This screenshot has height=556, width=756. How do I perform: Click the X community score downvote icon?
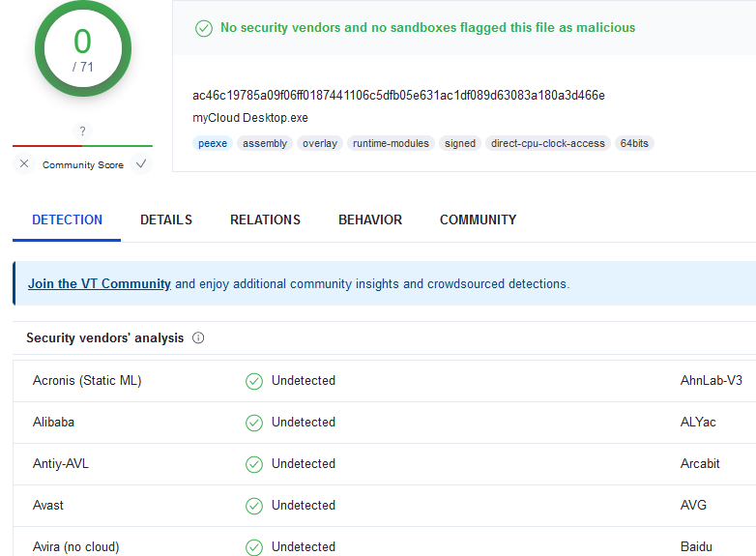click(x=24, y=164)
